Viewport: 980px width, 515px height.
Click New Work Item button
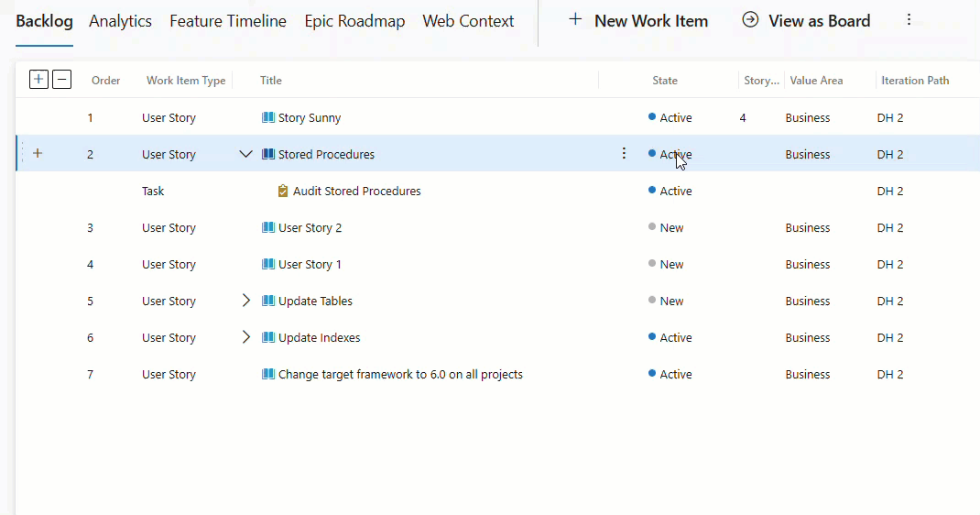(x=638, y=21)
